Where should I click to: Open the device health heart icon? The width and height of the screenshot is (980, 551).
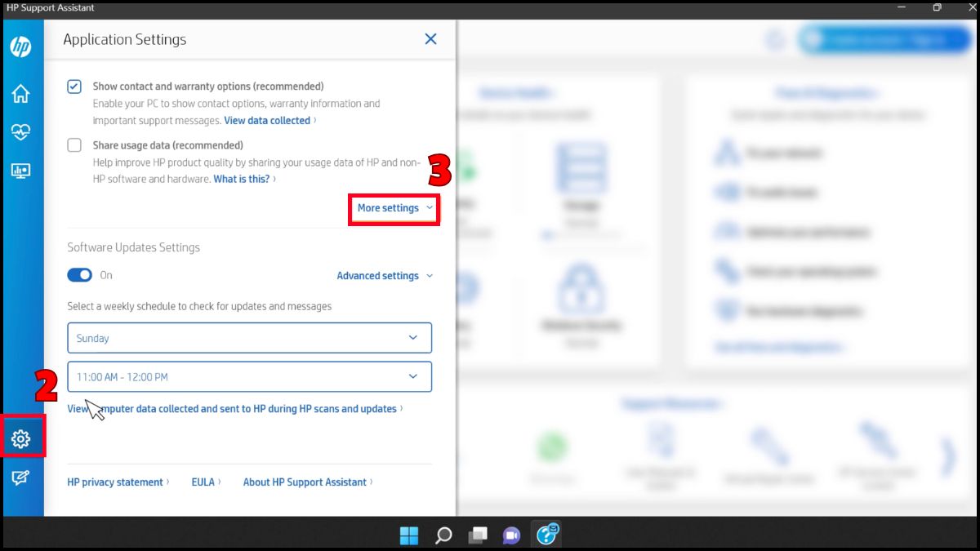click(20, 132)
